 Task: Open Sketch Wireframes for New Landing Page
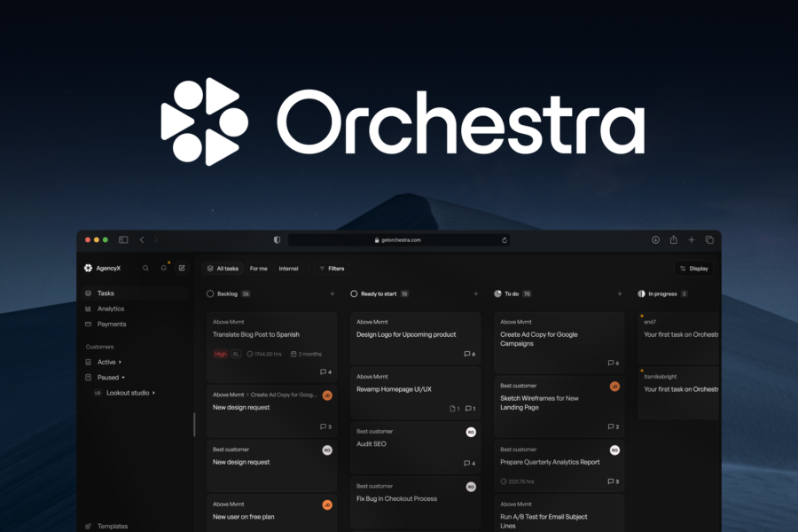pos(559,406)
